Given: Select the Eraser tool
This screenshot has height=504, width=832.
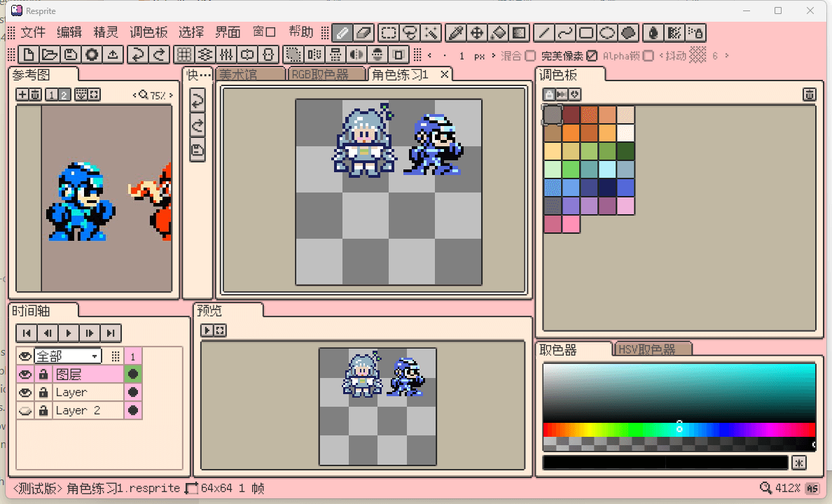Looking at the screenshot, I should (x=364, y=32).
